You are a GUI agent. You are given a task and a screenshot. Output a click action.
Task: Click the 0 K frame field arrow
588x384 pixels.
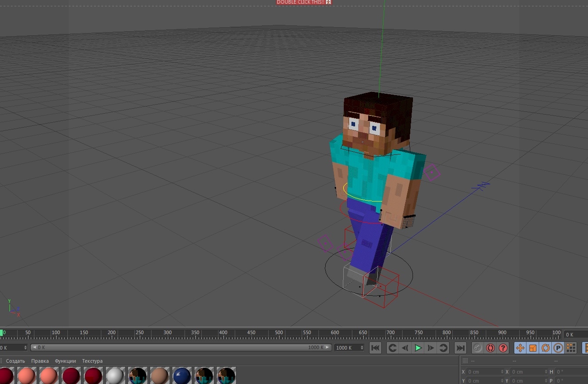(33, 348)
